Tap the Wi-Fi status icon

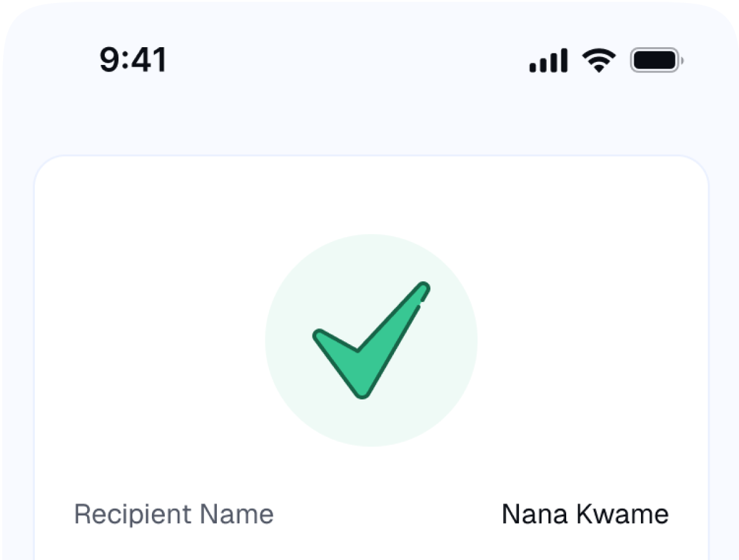[x=599, y=61]
